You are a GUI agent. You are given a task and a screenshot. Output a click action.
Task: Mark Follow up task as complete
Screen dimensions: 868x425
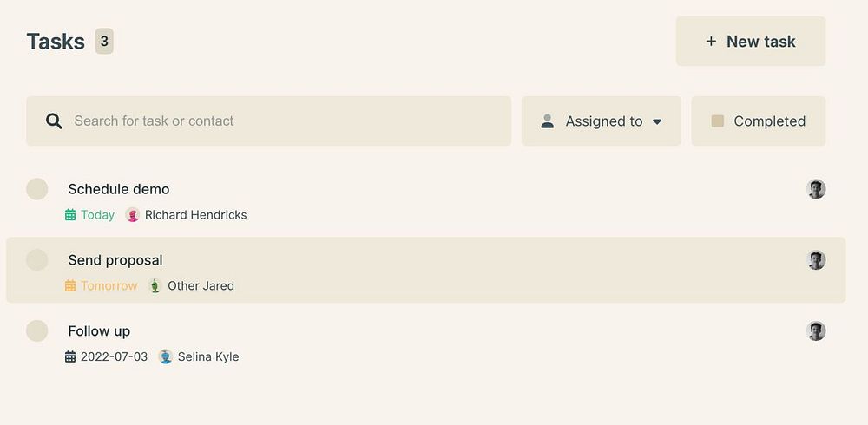pyautogui.click(x=36, y=330)
